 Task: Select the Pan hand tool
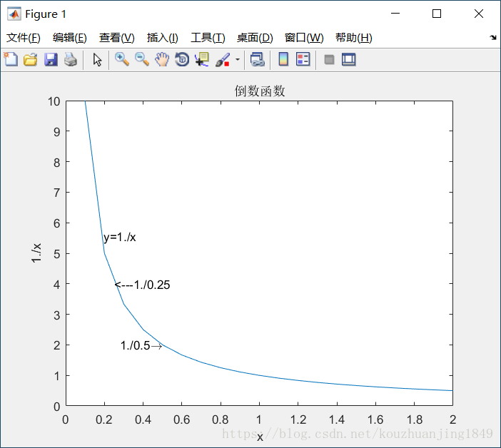coord(162,60)
